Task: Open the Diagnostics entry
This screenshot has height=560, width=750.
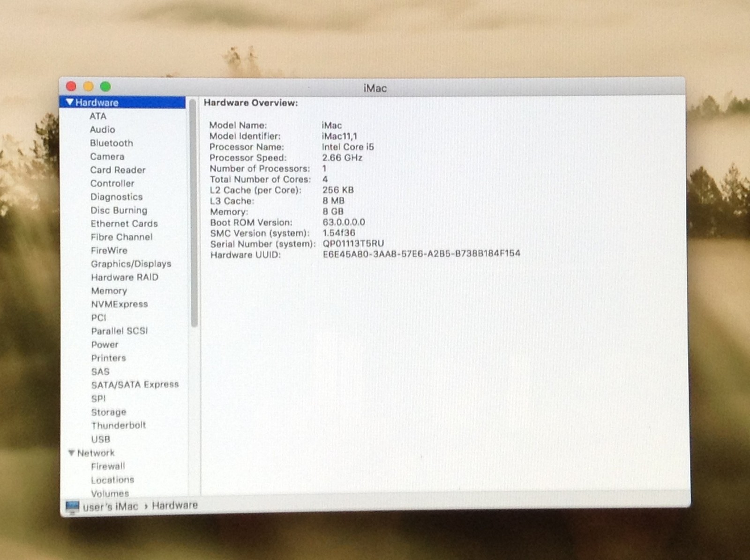Action: pos(117,197)
